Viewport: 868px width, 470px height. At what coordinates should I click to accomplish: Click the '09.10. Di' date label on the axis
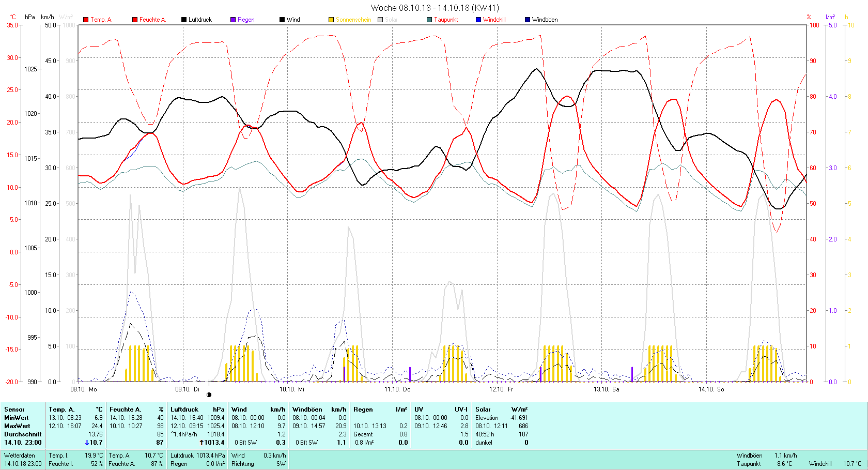(x=187, y=389)
